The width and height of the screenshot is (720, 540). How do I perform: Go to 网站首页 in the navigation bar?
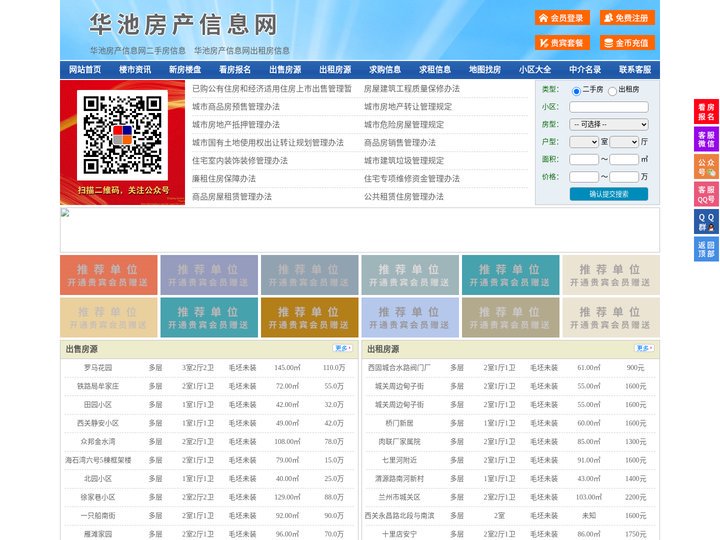85,70
